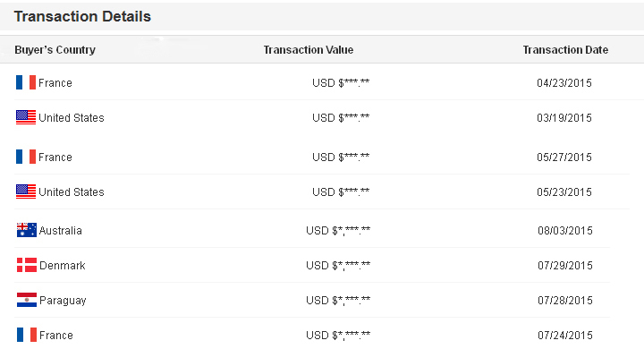The height and width of the screenshot is (349, 644).
Task: Select the Buyer's Country column header
Action: [55, 50]
